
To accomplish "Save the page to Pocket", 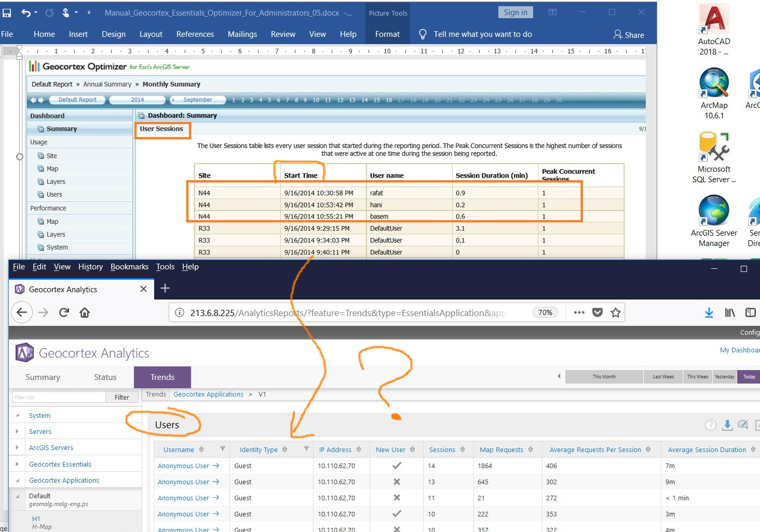I will [598, 312].
